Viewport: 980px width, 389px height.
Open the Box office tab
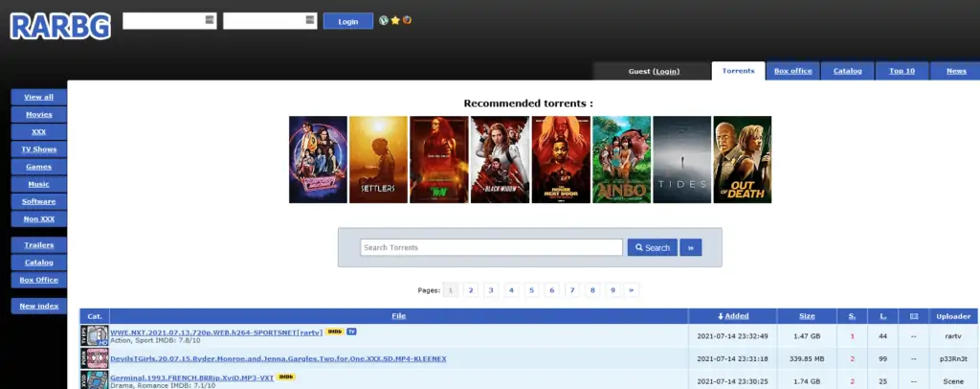click(793, 71)
